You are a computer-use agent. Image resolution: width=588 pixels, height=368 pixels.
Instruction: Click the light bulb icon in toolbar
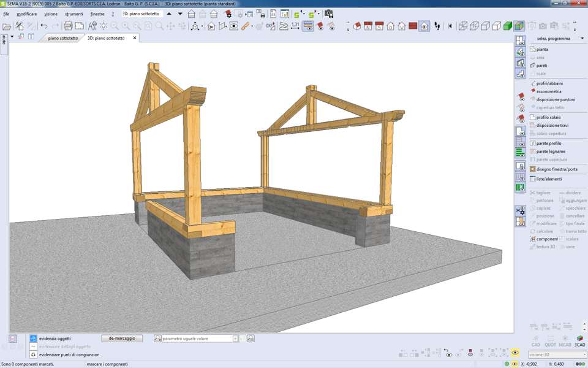click(104, 26)
